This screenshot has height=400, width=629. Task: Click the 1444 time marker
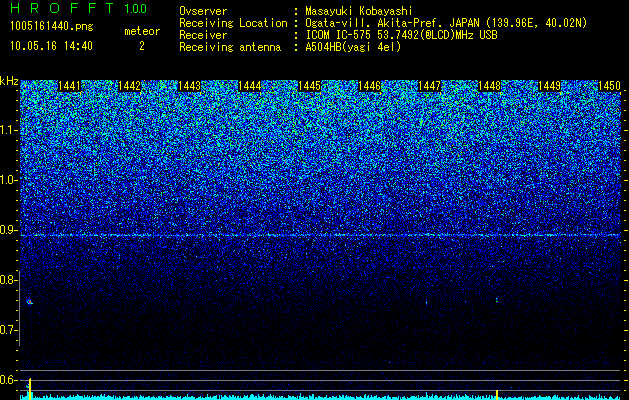tap(250, 86)
